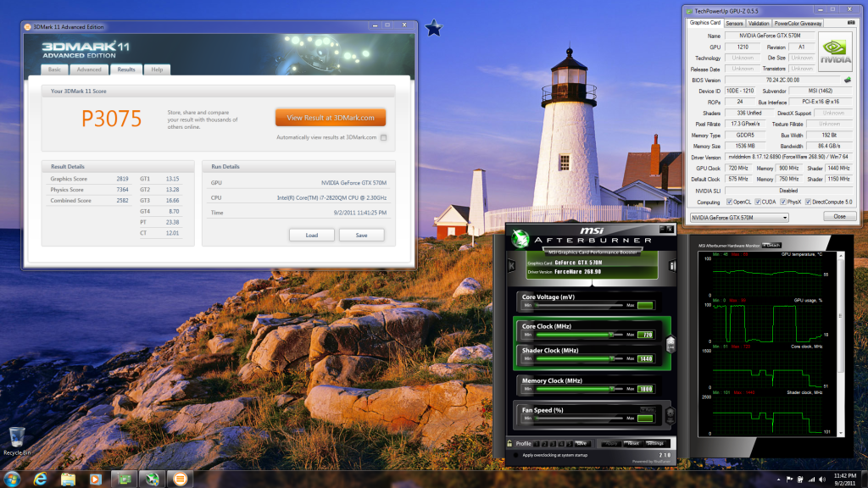
Task: Click the Close button in GPU-Z
Action: tap(839, 217)
